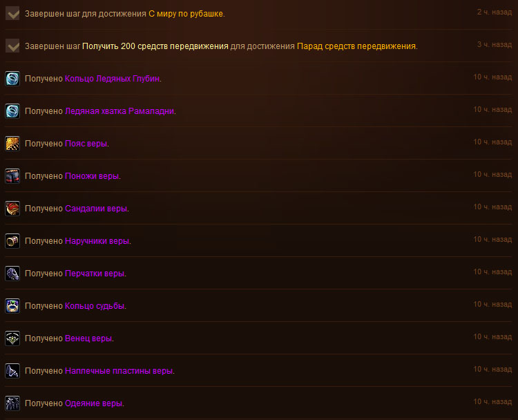This screenshot has height=420, width=518.
Task: Click the Наплечные пластины веры item icon
Action: (12, 371)
